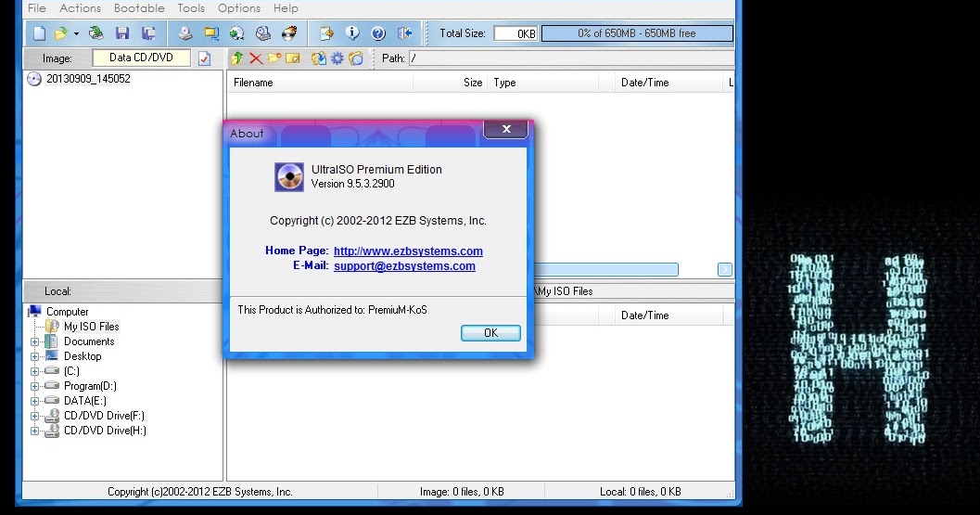Click the 650MB capacity progress bar
The width and height of the screenshot is (980, 515).
[637, 33]
